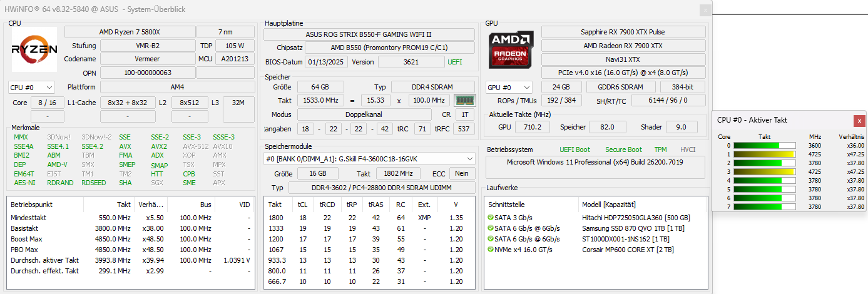Screen dimensions: 868x294
Task: Click the Betriebspunkt column header
Action: pyautogui.click(x=45, y=205)
